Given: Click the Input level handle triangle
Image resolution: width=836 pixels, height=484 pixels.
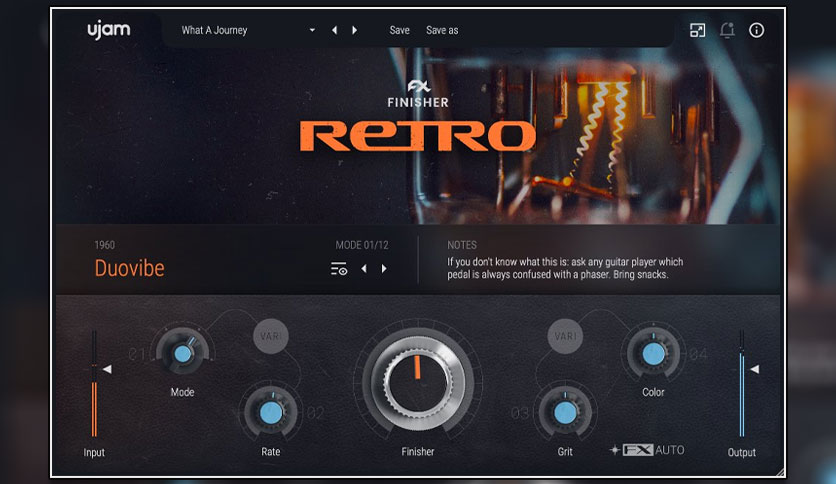Looking at the screenshot, I should [107, 369].
